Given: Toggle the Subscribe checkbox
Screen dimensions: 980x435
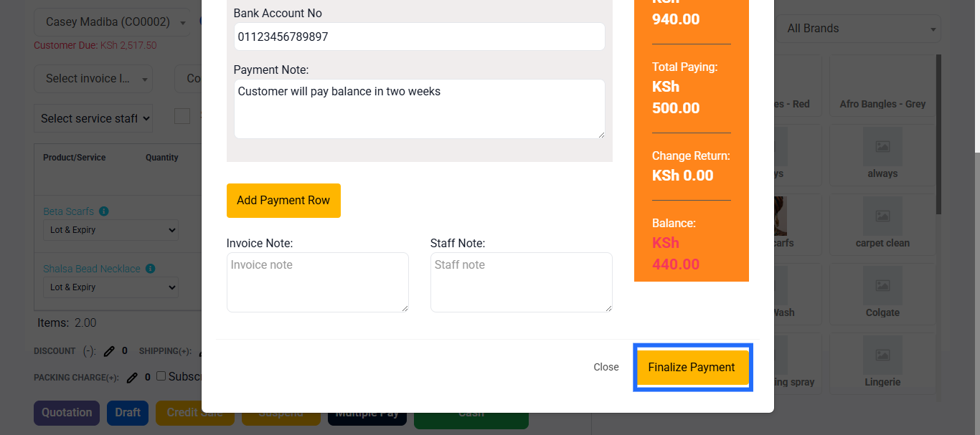Looking at the screenshot, I should pos(161,376).
